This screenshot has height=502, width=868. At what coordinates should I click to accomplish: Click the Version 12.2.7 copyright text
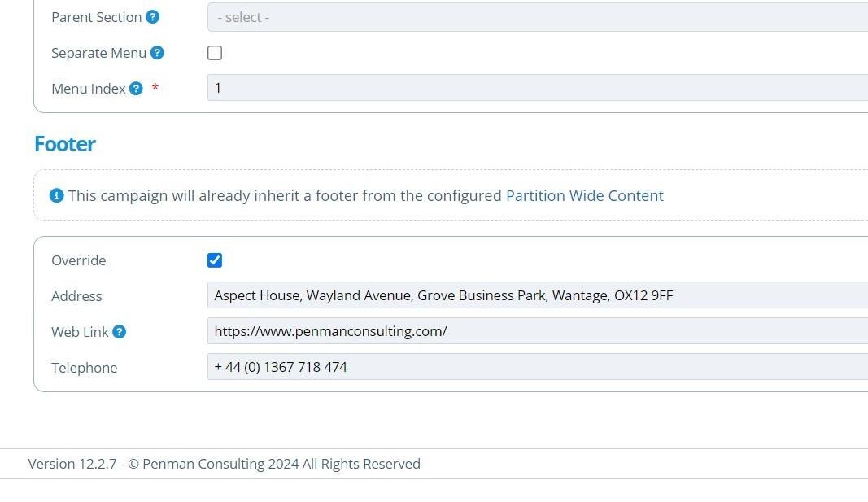[224, 464]
